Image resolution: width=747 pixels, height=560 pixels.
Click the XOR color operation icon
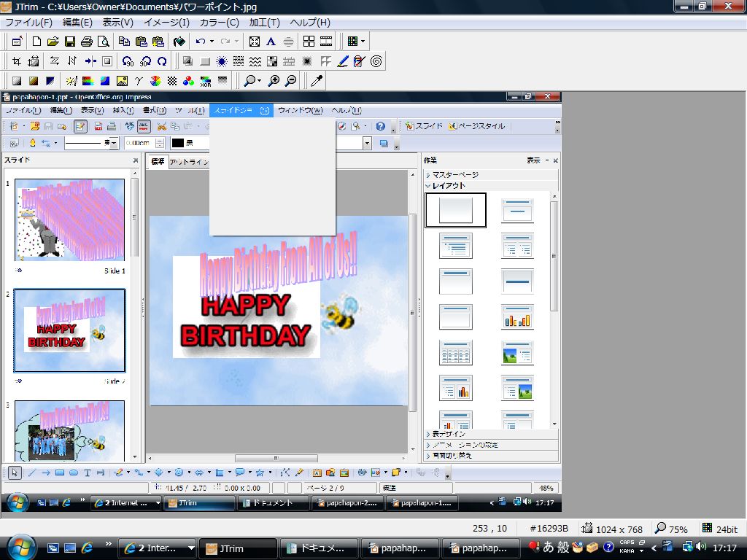click(205, 81)
